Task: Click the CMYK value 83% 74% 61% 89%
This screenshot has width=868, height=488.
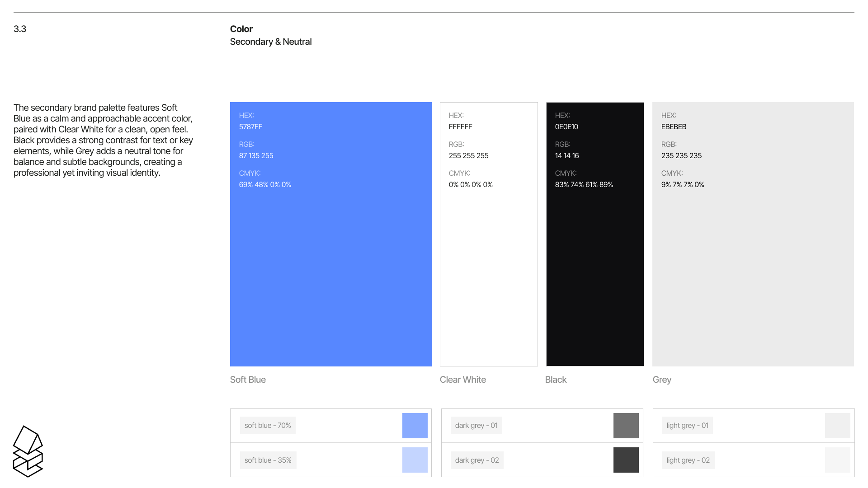Action: tap(584, 185)
